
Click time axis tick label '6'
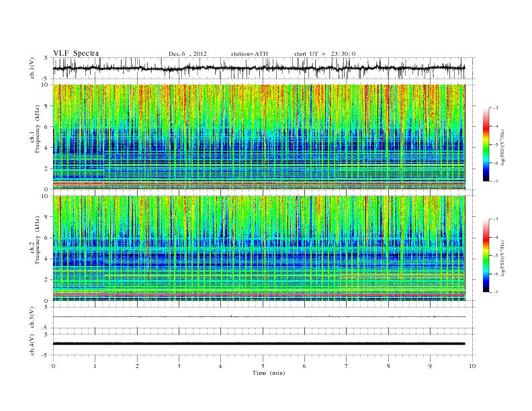click(304, 366)
